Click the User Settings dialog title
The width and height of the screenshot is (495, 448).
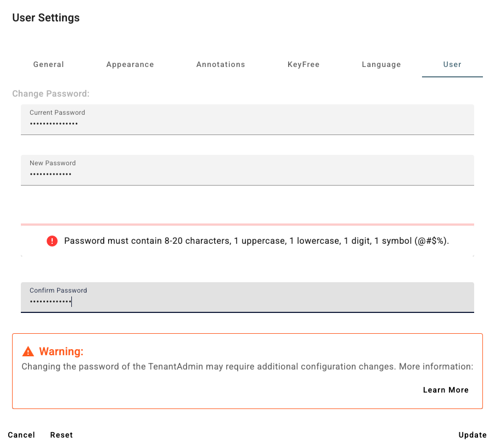[46, 18]
